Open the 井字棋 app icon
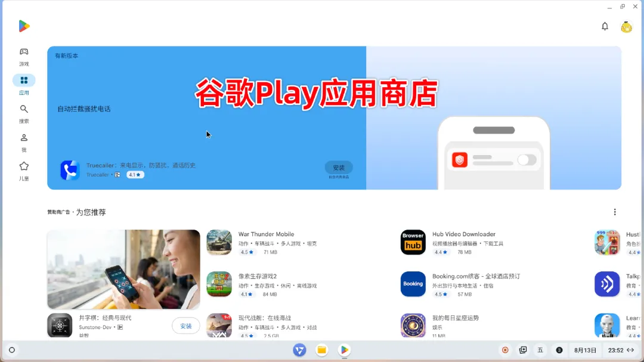 [60, 326]
